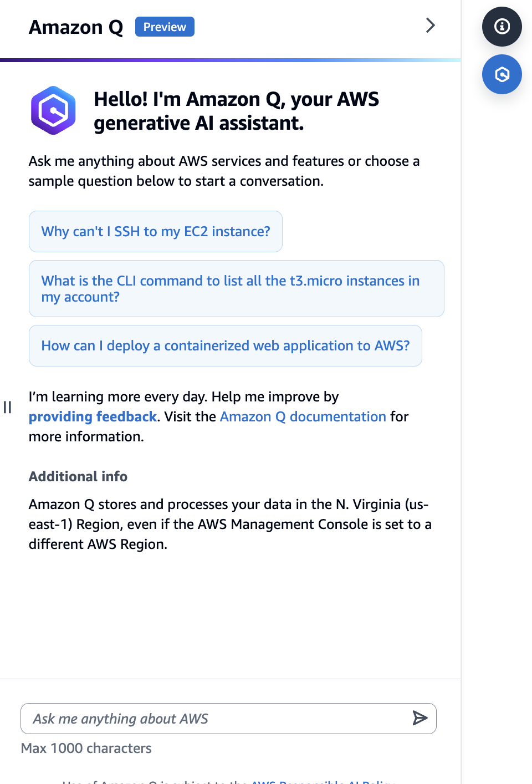Select the Additional info heading
Viewport: 532px width, 784px height.
pos(78,476)
